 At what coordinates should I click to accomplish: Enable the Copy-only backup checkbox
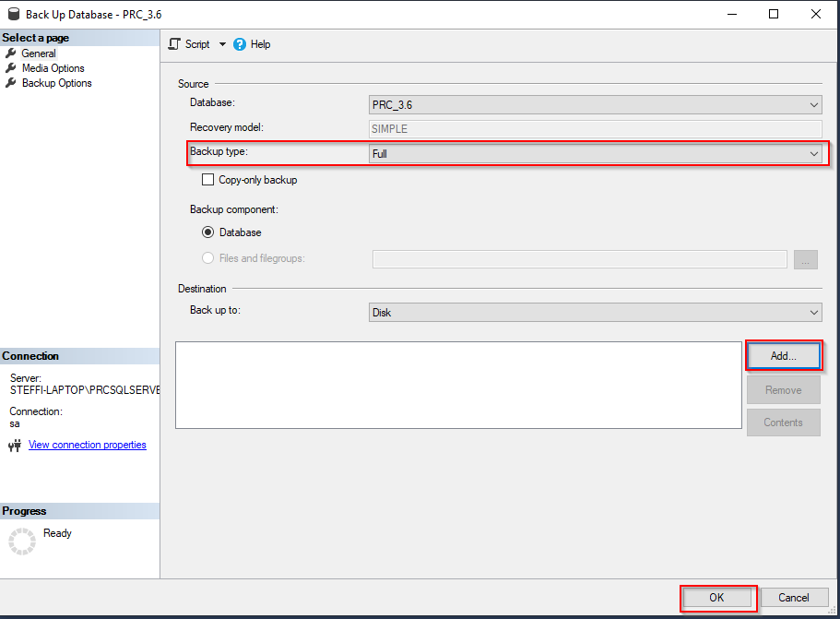coord(208,180)
